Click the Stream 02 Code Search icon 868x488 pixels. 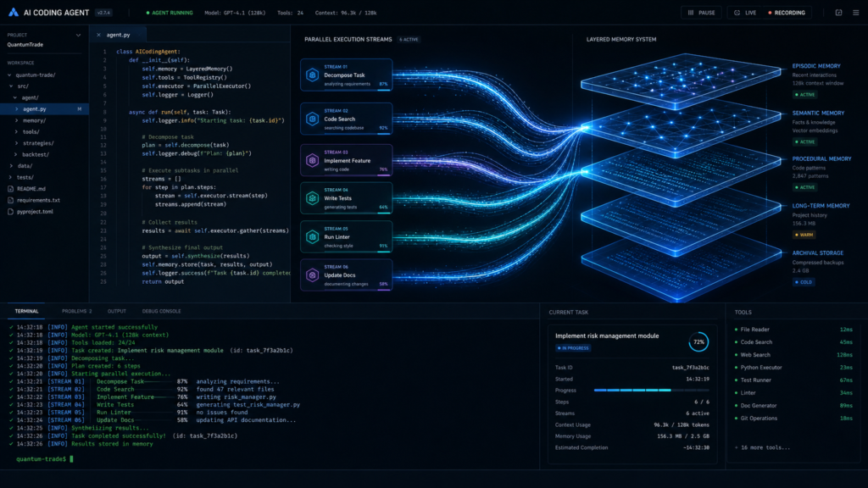click(312, 119)
